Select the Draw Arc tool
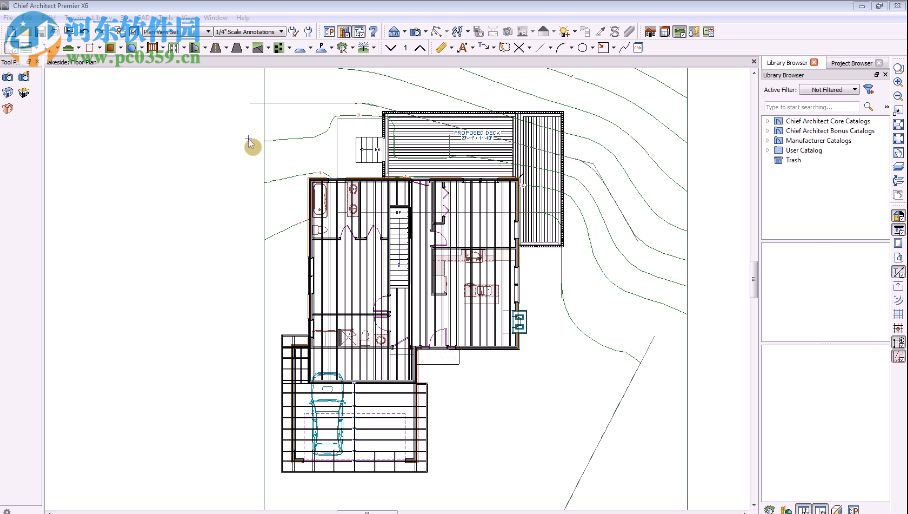Image resolution: width=908 pixels, height=514 pixels. click(561, 48)
